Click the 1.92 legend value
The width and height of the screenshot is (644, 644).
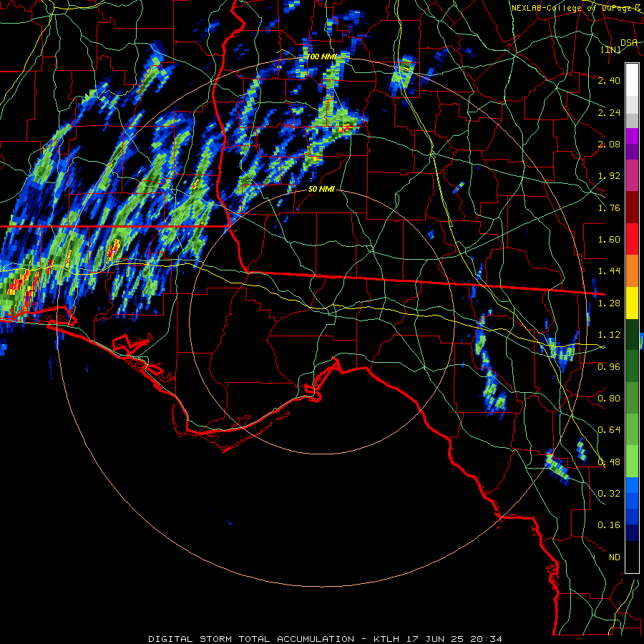609,176
